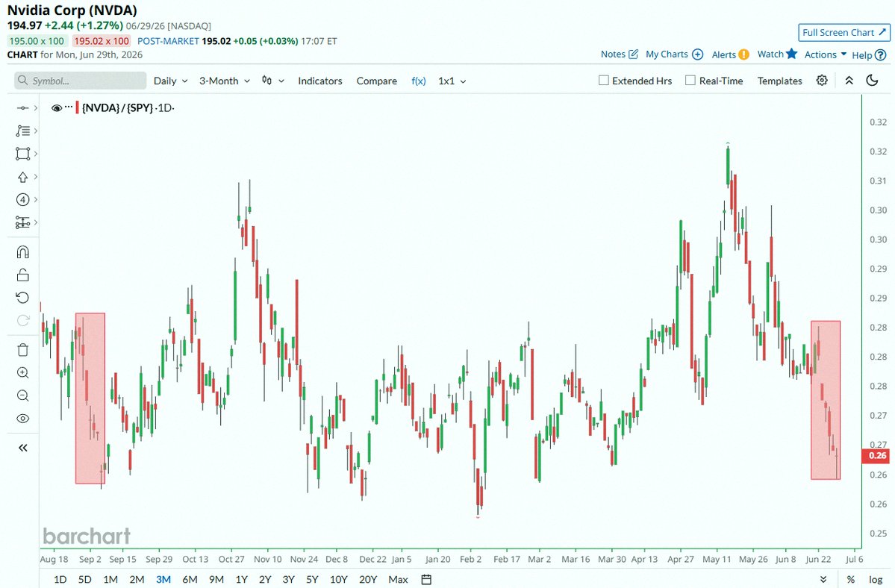
Task: Select the 1M time range
Action: [110, 580]
